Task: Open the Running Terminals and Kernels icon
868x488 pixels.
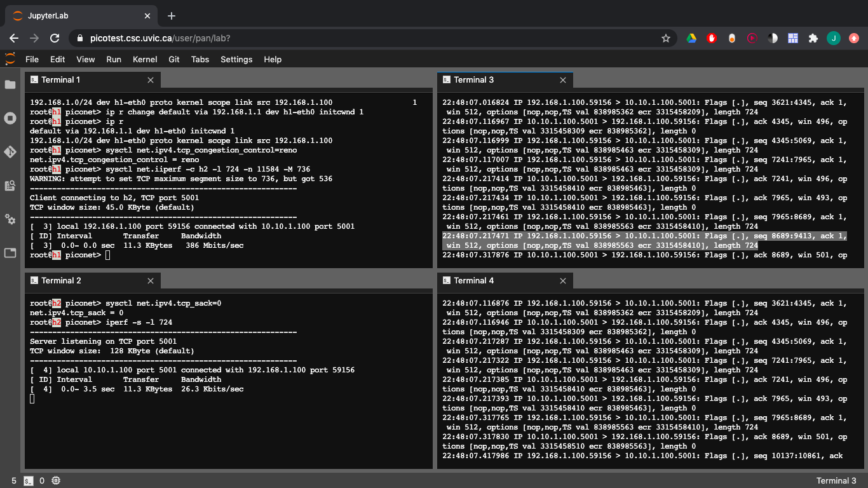Action: click(x=10, y=118)
